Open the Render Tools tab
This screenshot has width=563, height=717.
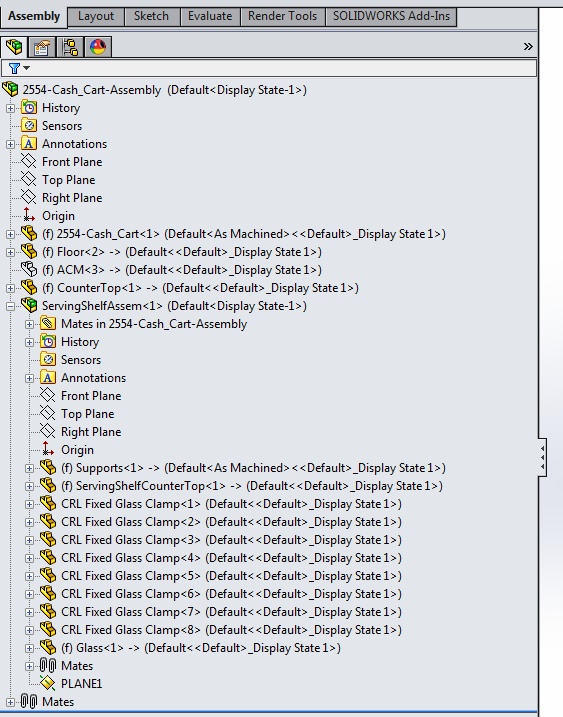(282, 16)
